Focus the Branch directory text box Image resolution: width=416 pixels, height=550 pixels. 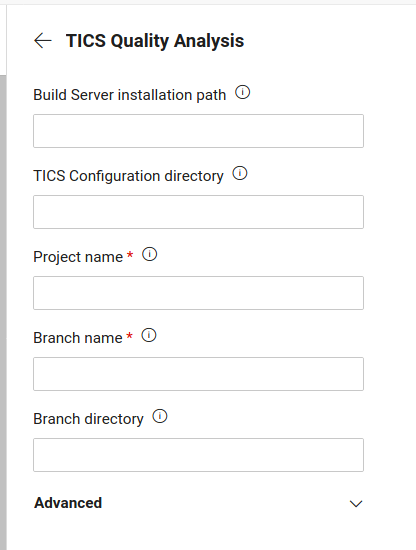199,455
